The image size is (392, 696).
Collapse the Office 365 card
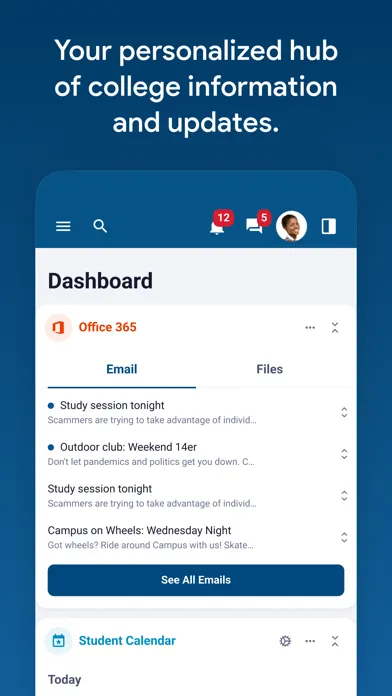pos(335,328)
